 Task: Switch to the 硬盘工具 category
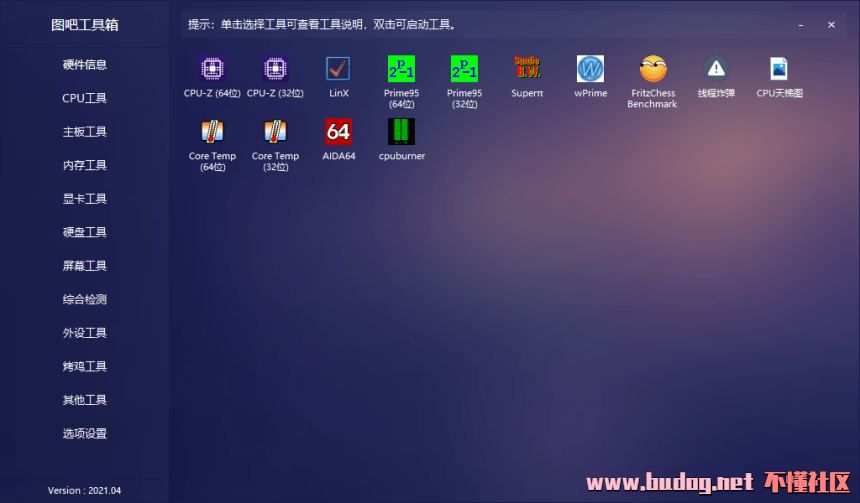(x=84, y=232)
